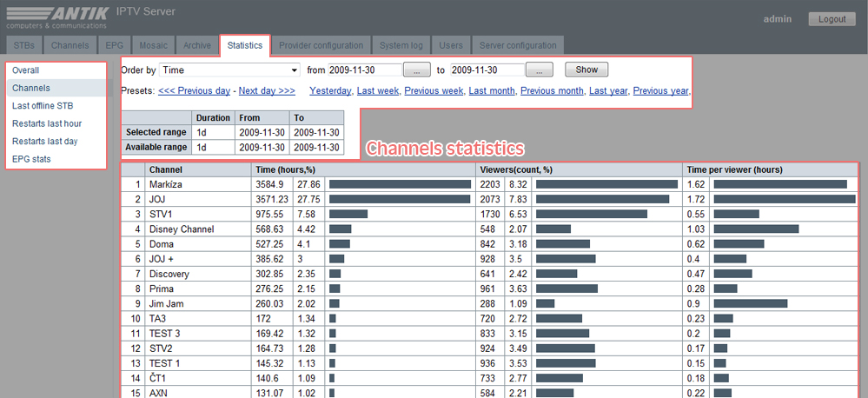Select the Statistics tab

(245, 45)
